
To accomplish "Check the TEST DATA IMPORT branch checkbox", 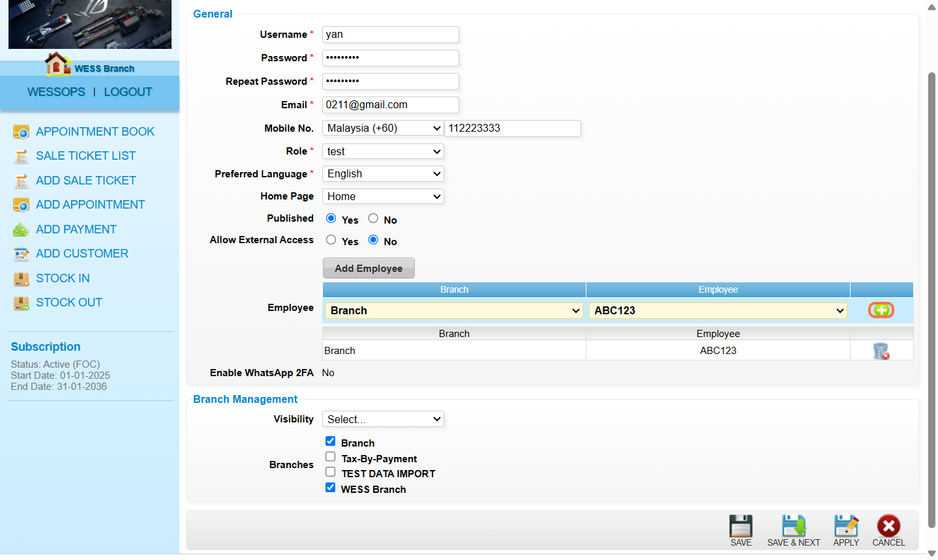I will [x=331, y=472].
